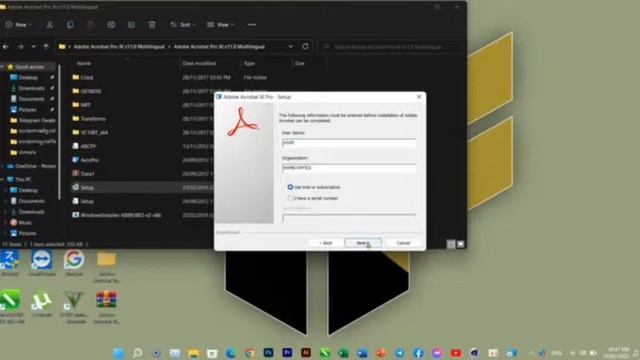Click the Share icon in Explorer toolbar
640x360 pixels.
tap(131, 25)
